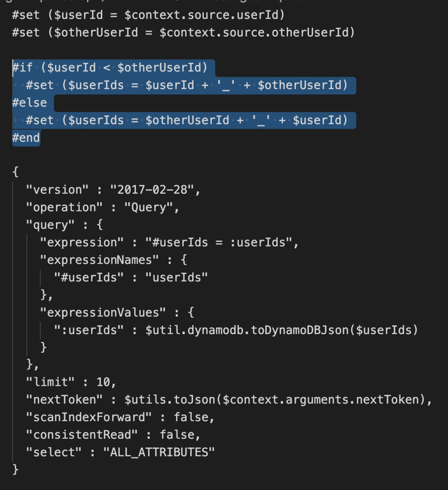Click the "ALL_ATTRIBUTES" select value
The width and height of the screenshot is (448, 490).
point(159,452)
